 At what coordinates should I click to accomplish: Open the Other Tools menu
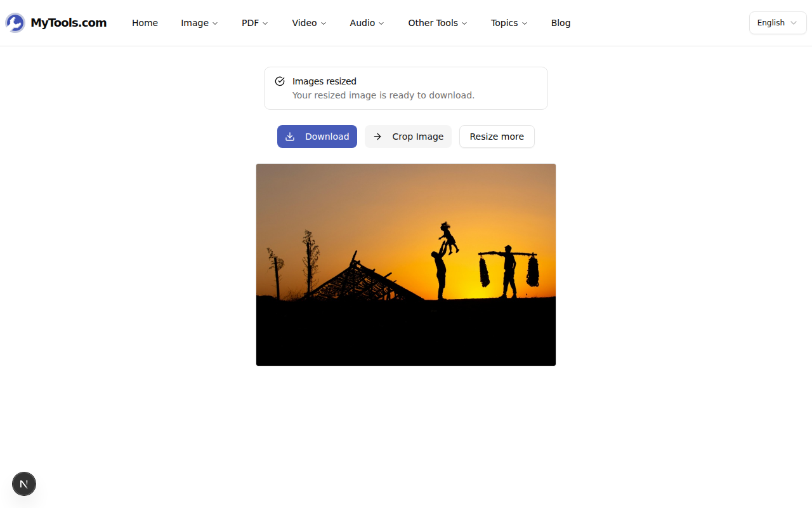point(438,23)
